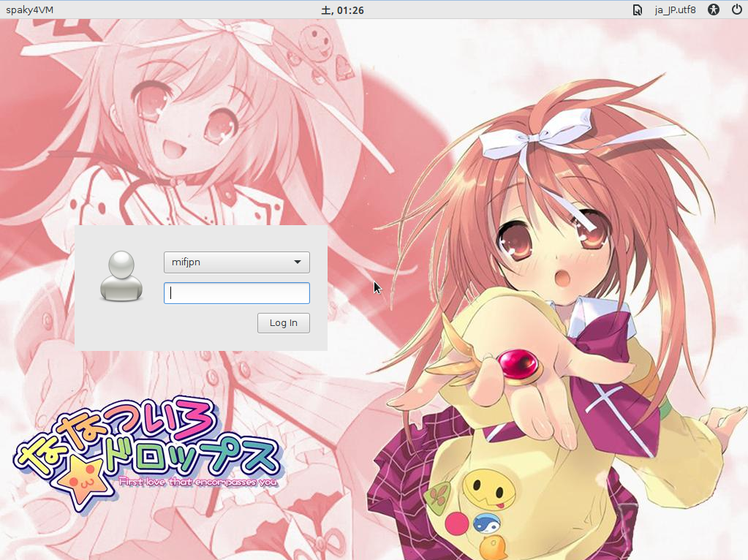
Task: Click the spaky4VM hostname label
Action: 29,10
